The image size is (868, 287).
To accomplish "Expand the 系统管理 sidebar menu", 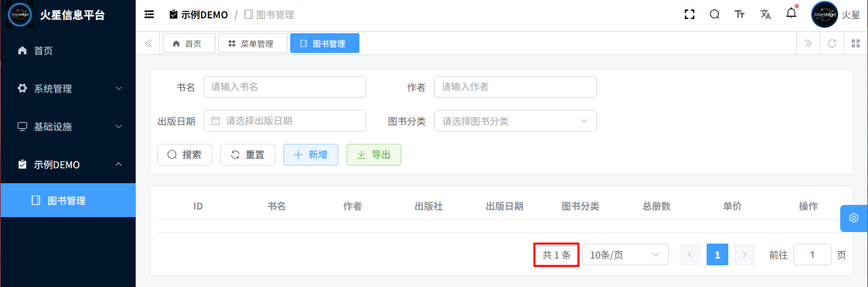I will 68,88.
